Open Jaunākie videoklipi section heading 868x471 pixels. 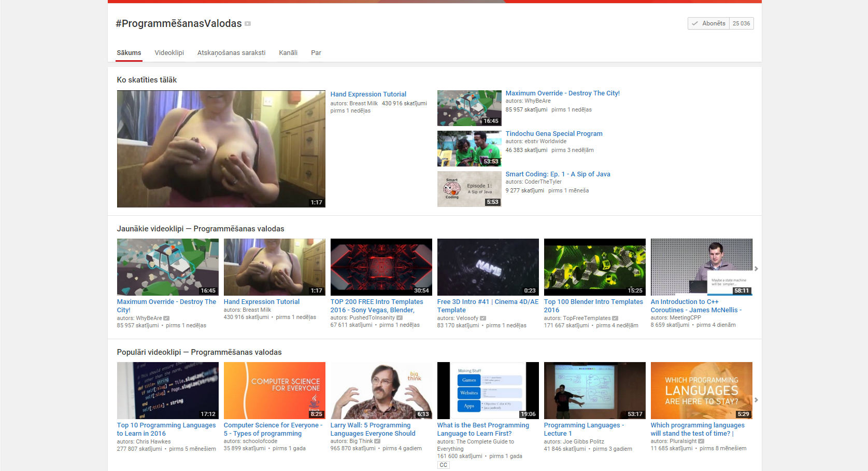click(x=201, y=229)
